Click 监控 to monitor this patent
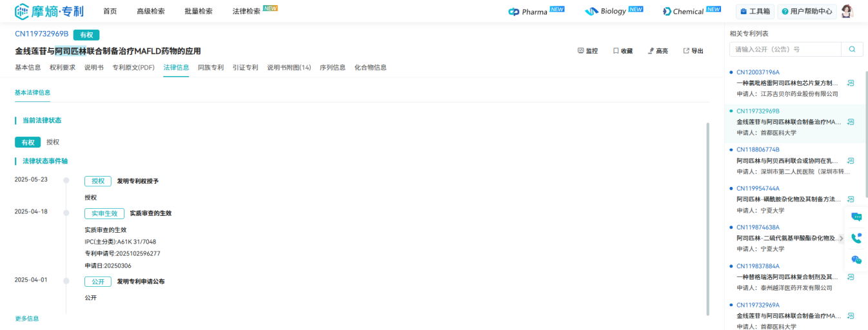Screen dimensions: 868x330 [587, 51]
